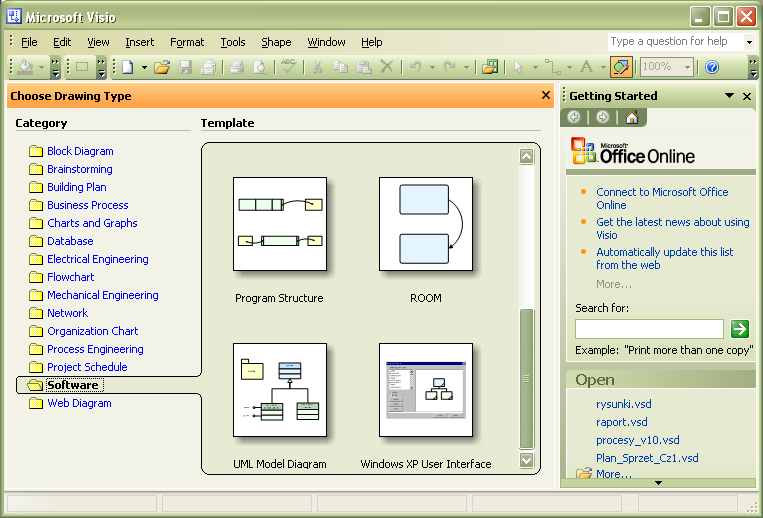
Task: Open the Format menu
Action: 187,42
